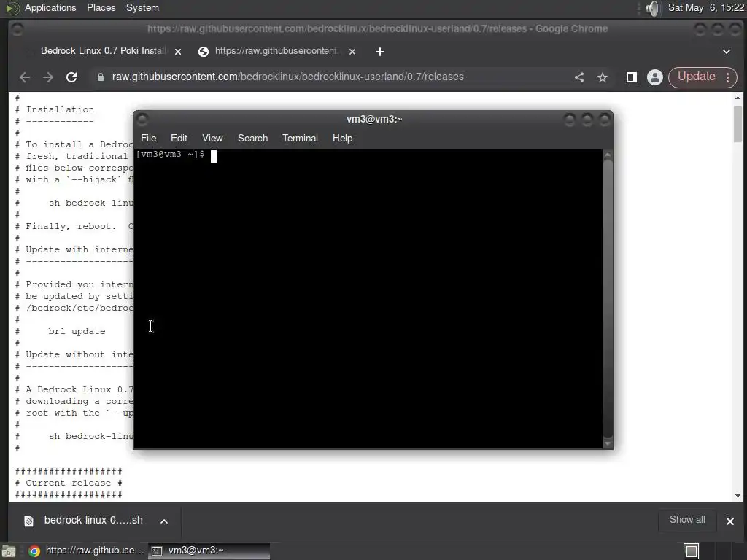Screen dimensions: 747x560
Task: Open a new Chrome tab
Action: pyautogui.click(x=379, y=52)
